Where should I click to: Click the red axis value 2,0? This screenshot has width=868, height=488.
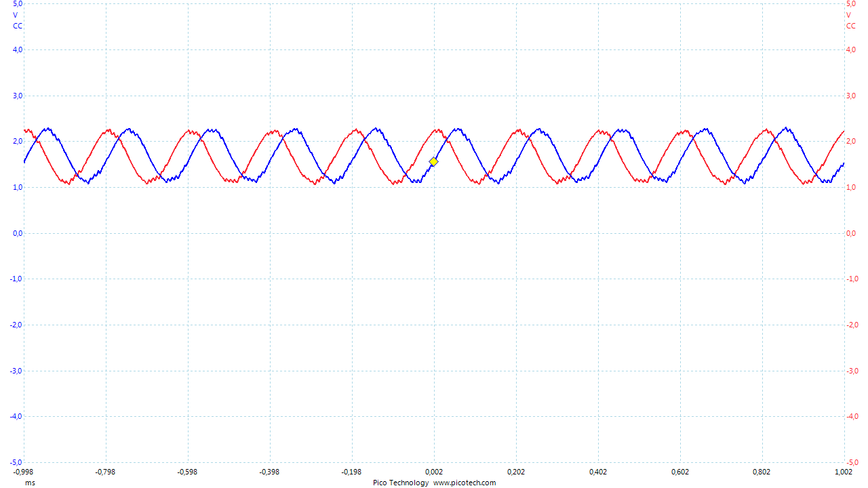(850, 141)
